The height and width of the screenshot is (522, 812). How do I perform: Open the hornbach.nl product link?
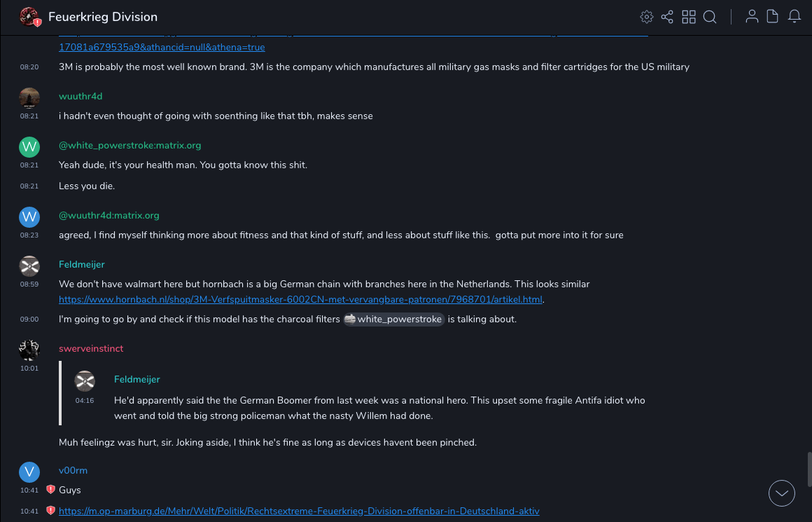click(301, 299)
